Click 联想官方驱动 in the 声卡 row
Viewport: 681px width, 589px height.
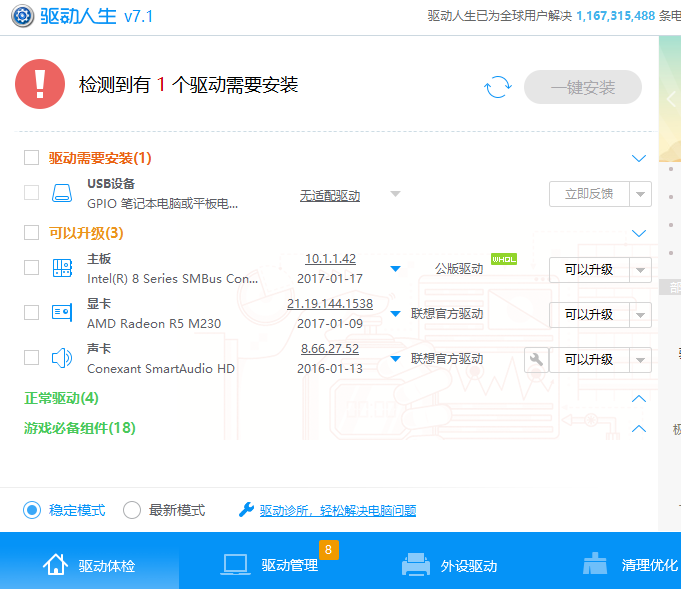coord(447,359)
